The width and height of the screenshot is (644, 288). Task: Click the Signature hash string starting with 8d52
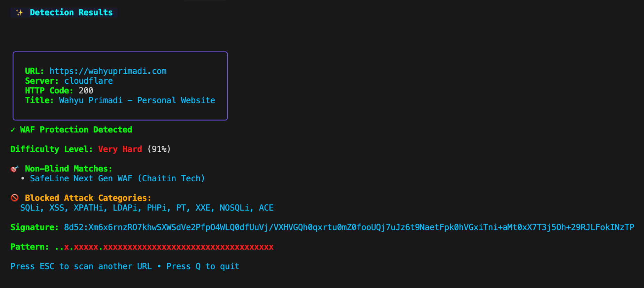349,227
